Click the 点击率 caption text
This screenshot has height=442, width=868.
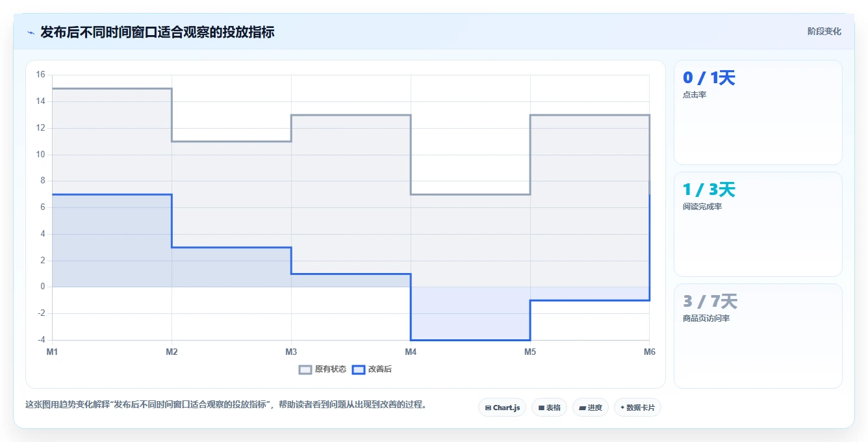click(x=695, y=95)
